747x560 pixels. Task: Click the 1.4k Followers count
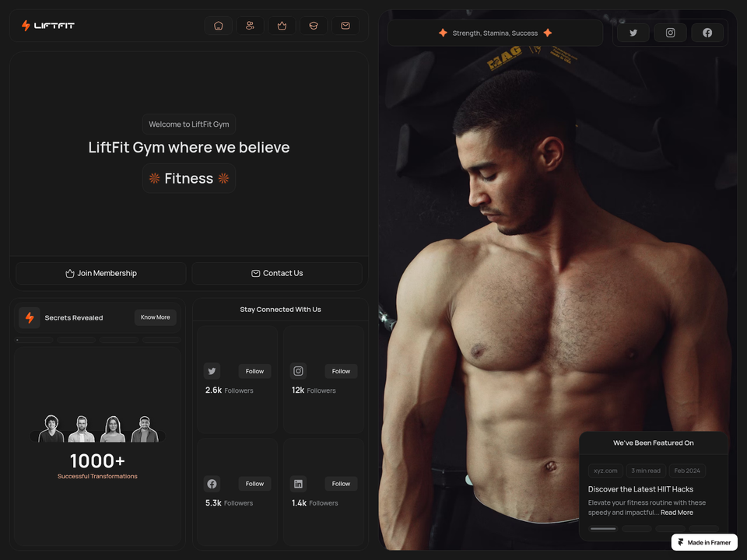pos(315,503)
